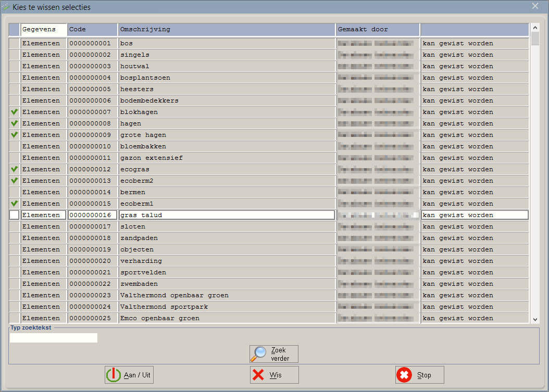The image size is (549, 392).
Task: Click the green power Aan / Uit icon
Action: click(113, 375)
